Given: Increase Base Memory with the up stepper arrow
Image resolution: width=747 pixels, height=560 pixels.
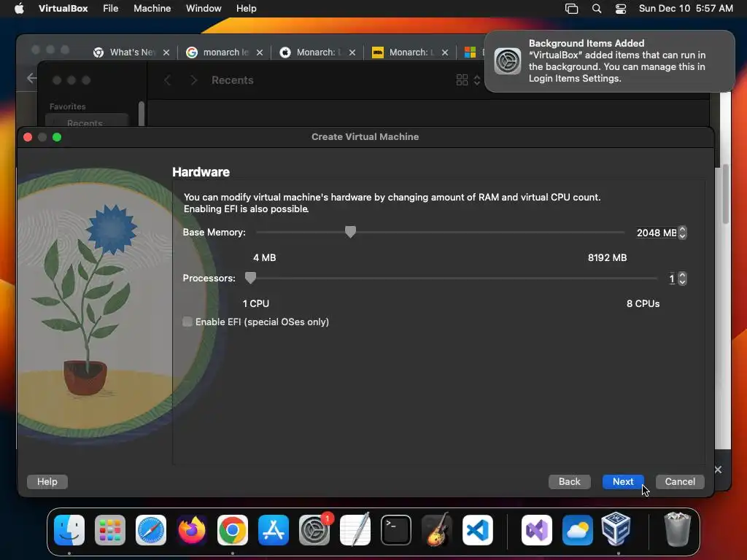Looking at the screenshot, I should point(682,229).
